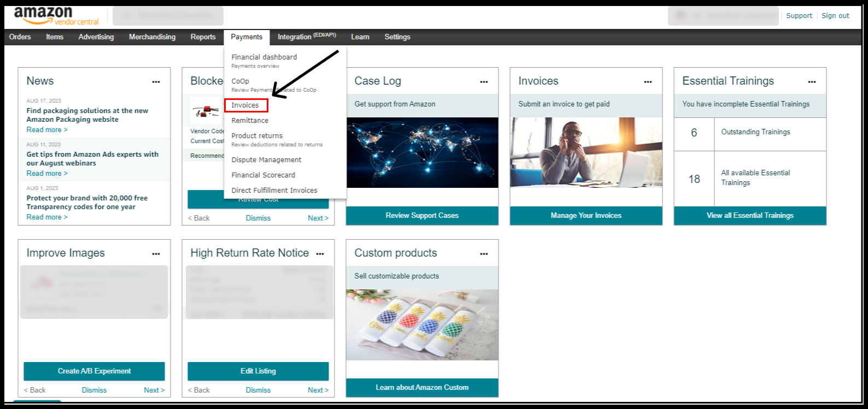Open the Reports menu
Screen dimensions: 868x409
pos(203,37)
